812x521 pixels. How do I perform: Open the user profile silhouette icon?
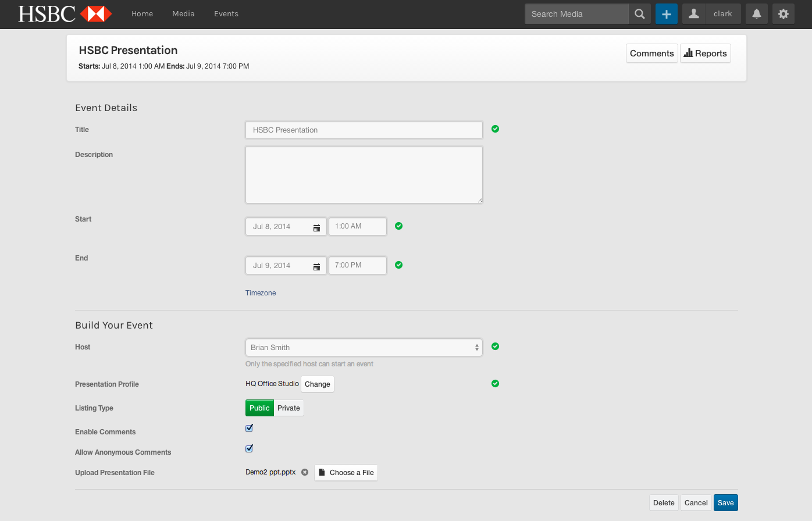pyautogui.click(x=693, y=14)
